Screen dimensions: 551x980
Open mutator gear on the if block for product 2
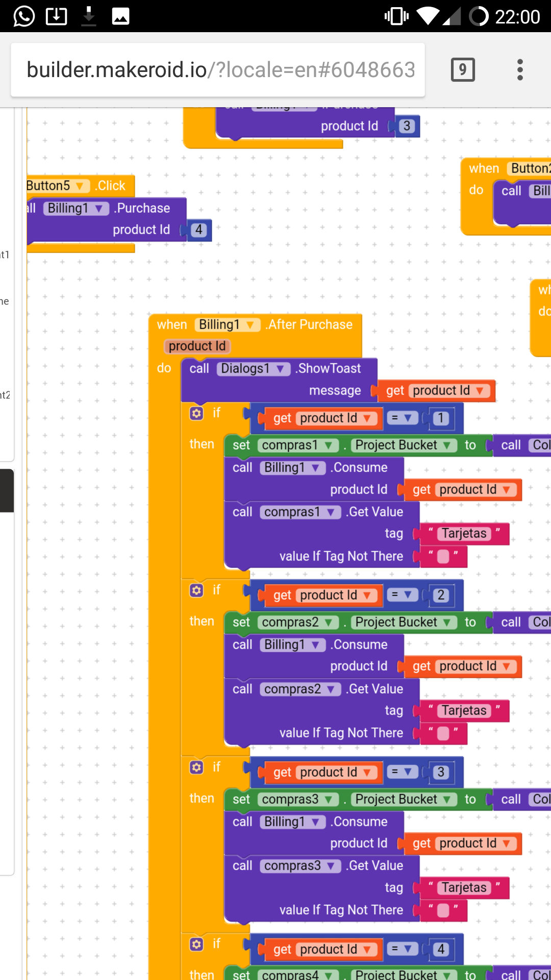click(x=196, y=590)
